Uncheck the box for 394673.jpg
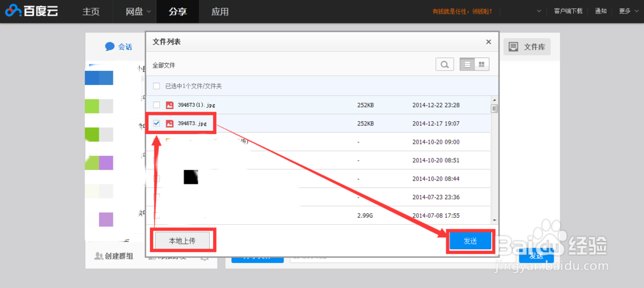This screenshot has width=644, height=288. click(x=156, y=123)
